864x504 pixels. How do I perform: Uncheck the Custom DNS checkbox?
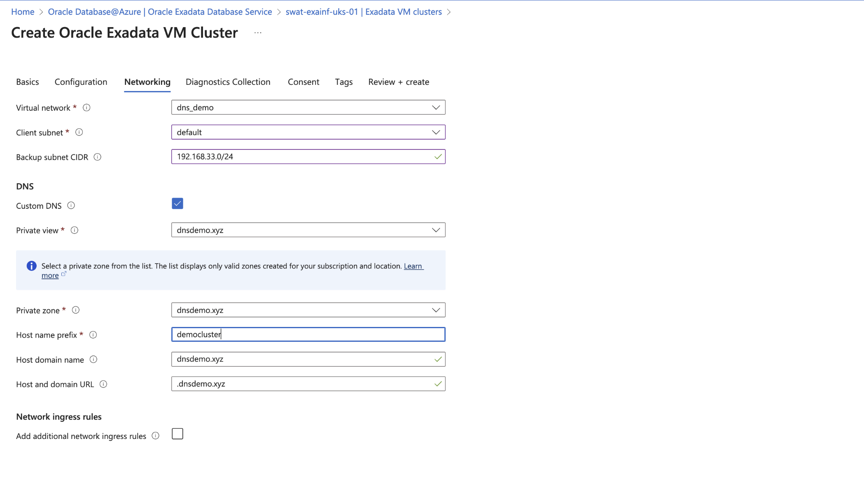177,203
